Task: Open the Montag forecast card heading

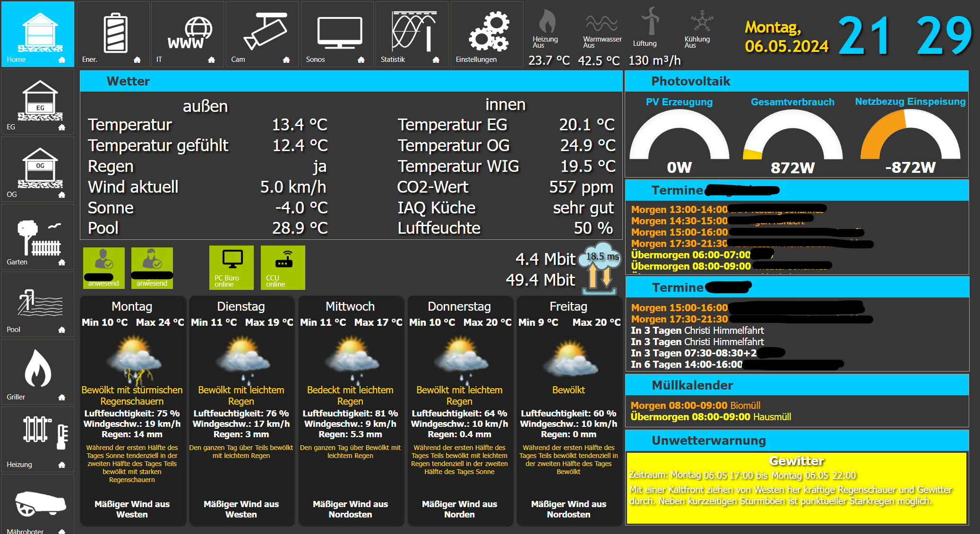Action: (132, 306)
